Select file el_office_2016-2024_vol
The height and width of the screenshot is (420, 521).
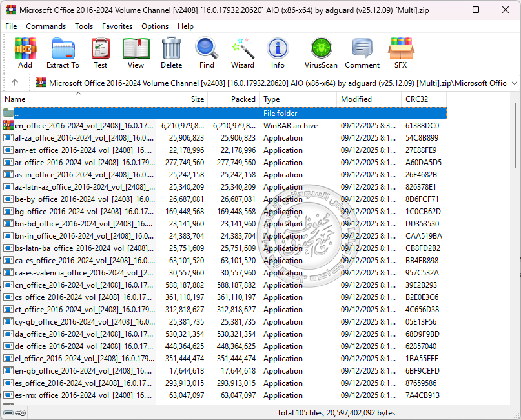[85, 359]
